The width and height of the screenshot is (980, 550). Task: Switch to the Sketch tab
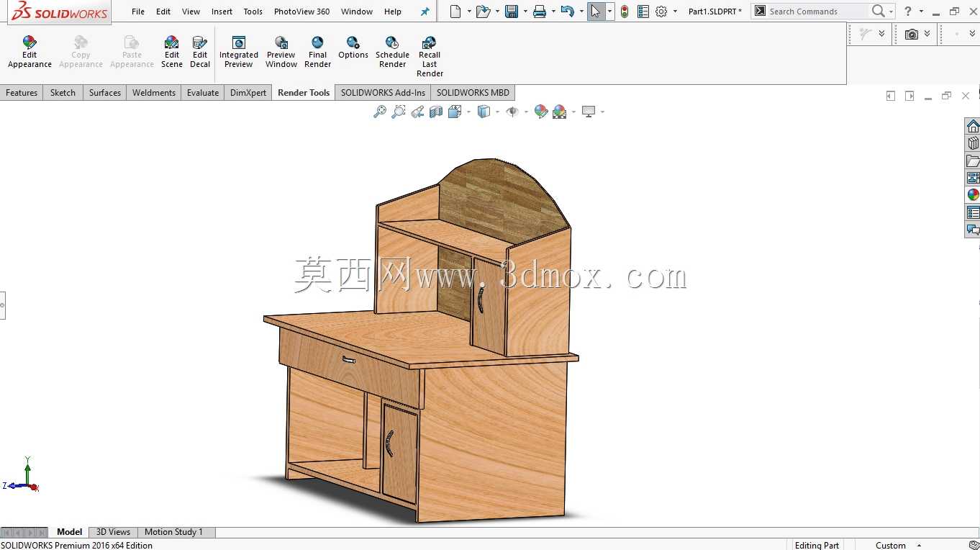tap(63, 93)
